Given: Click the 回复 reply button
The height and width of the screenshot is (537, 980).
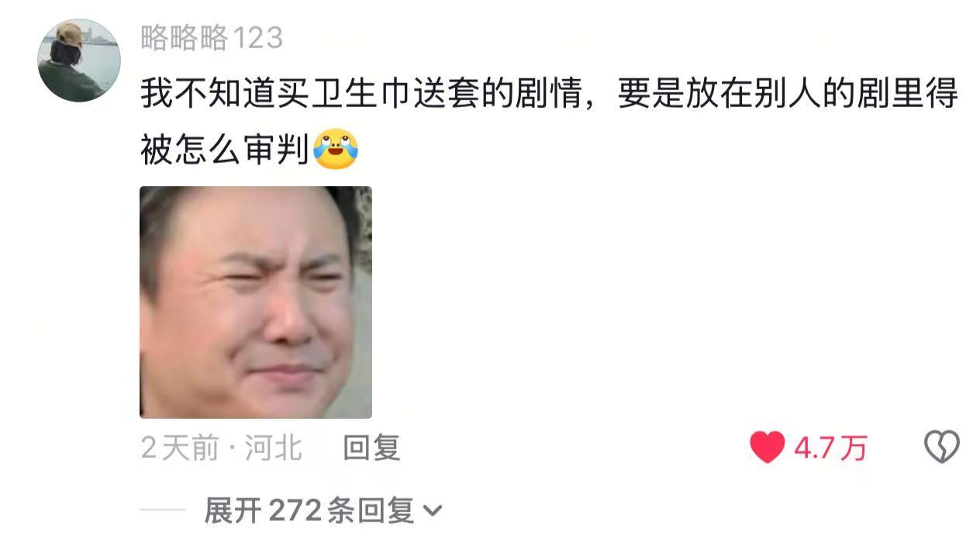Looking at the screenshot, I should click(371, 448).
